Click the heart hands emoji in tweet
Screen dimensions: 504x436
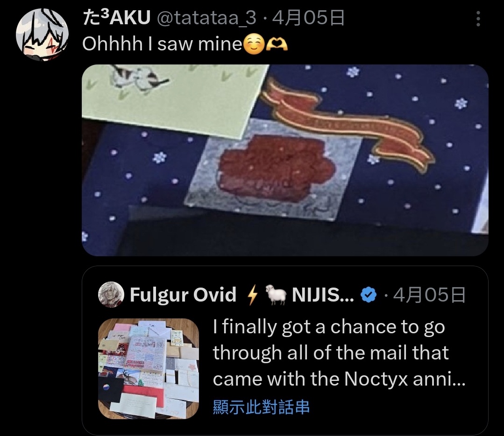click(277, 45)
